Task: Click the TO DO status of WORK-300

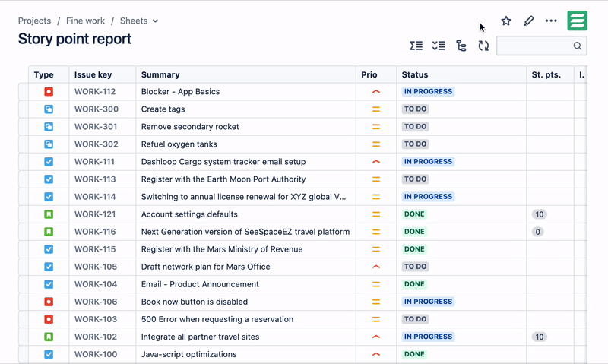Action: [x=415, y=109]
